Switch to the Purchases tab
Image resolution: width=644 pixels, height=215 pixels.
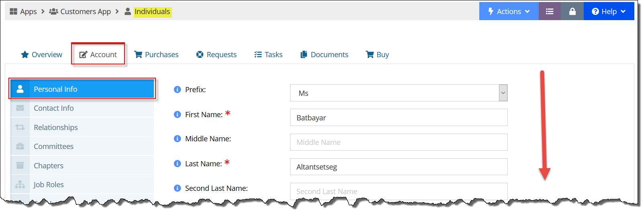click(156, 54)
